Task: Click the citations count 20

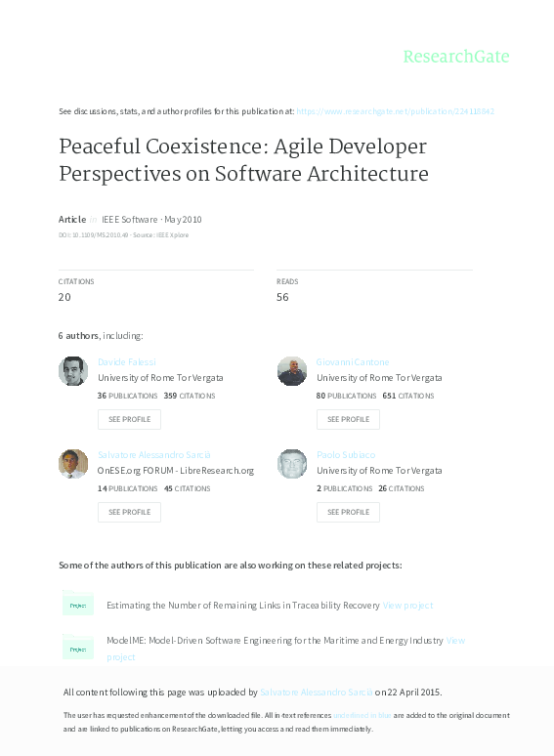Action: click(x=64, y=297)
